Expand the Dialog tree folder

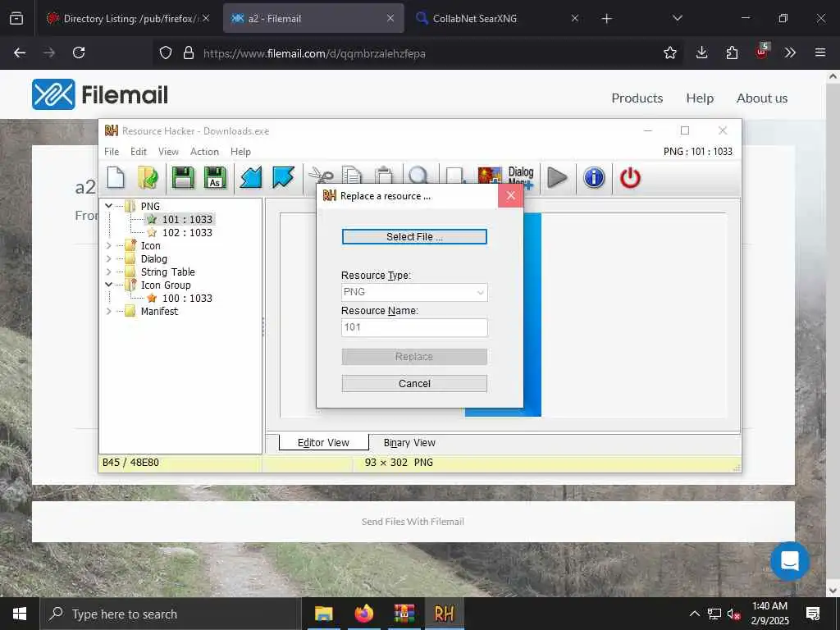(109, 258)
